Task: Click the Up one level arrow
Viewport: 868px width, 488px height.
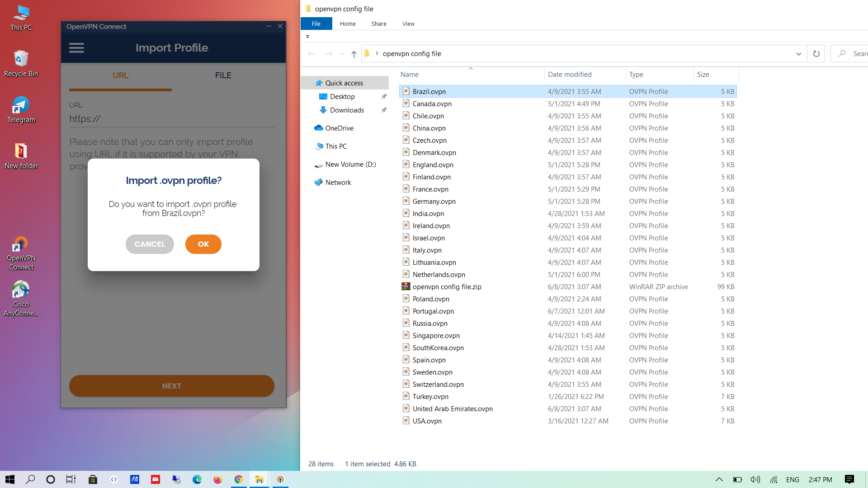Action: (x=354, y=54)
